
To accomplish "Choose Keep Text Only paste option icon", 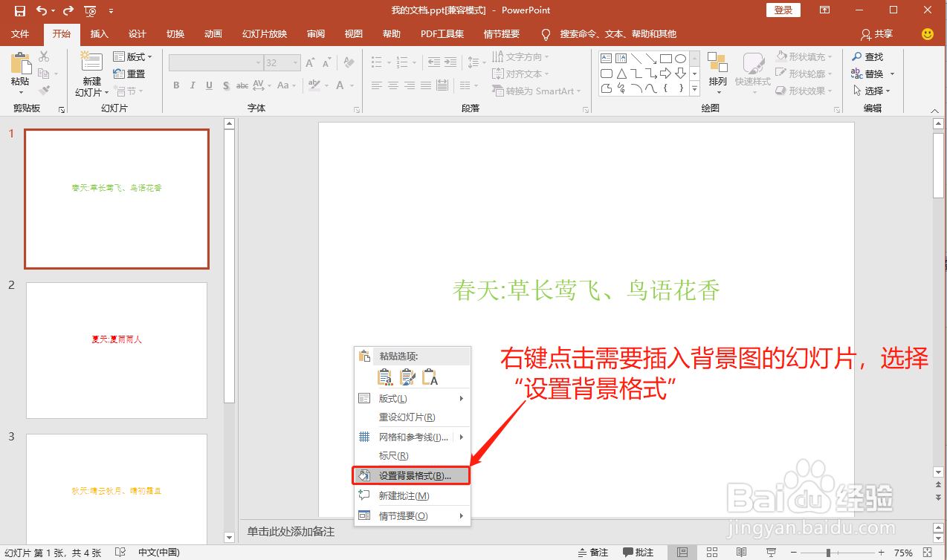I will (x=430, y=377).
